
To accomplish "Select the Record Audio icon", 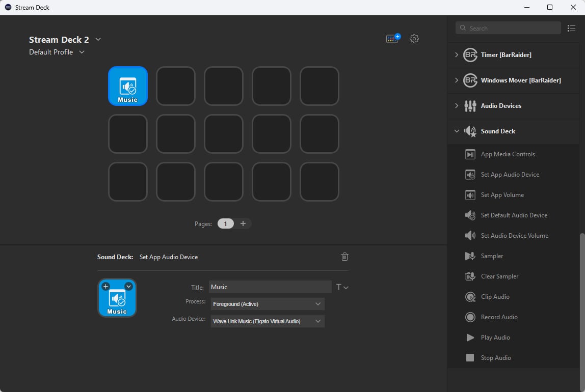I will (470, 317).
